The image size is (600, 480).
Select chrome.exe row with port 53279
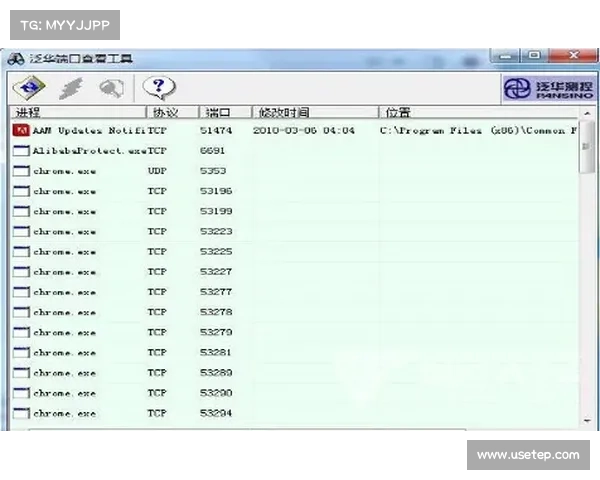click(x=295, y=332)
